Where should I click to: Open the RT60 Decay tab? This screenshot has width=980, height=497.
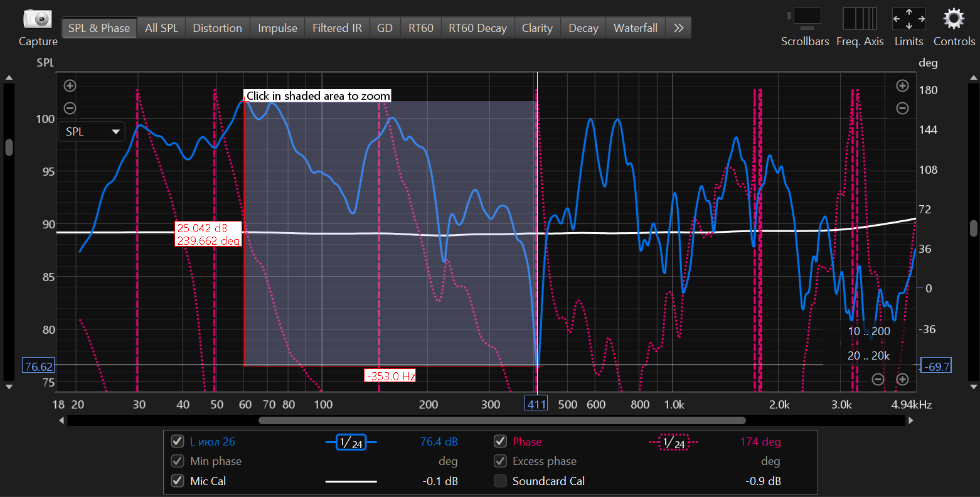[x=477, y=28]
